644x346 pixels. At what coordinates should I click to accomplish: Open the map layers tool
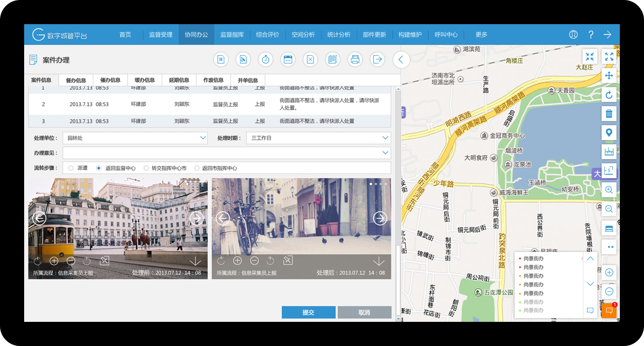pos(609,228)
